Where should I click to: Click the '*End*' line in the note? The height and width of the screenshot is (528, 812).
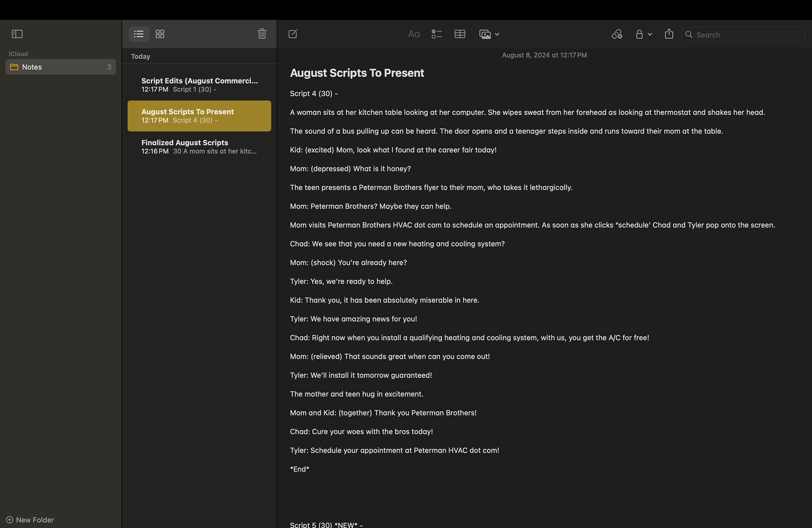point(299,469)
